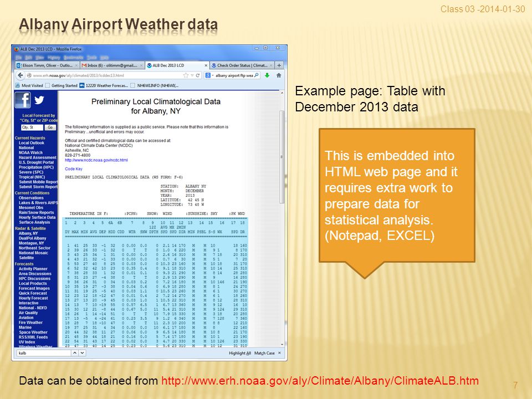Click the find-previous up arrow

tap(74, 353)
